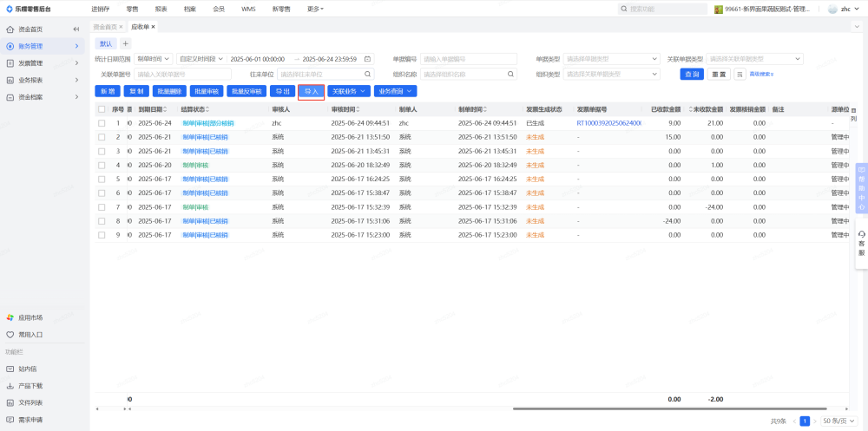The height and width of the screenshot is (431, 868).
Task: Add a new view with plus button
Action: click(x=125, y=43)
